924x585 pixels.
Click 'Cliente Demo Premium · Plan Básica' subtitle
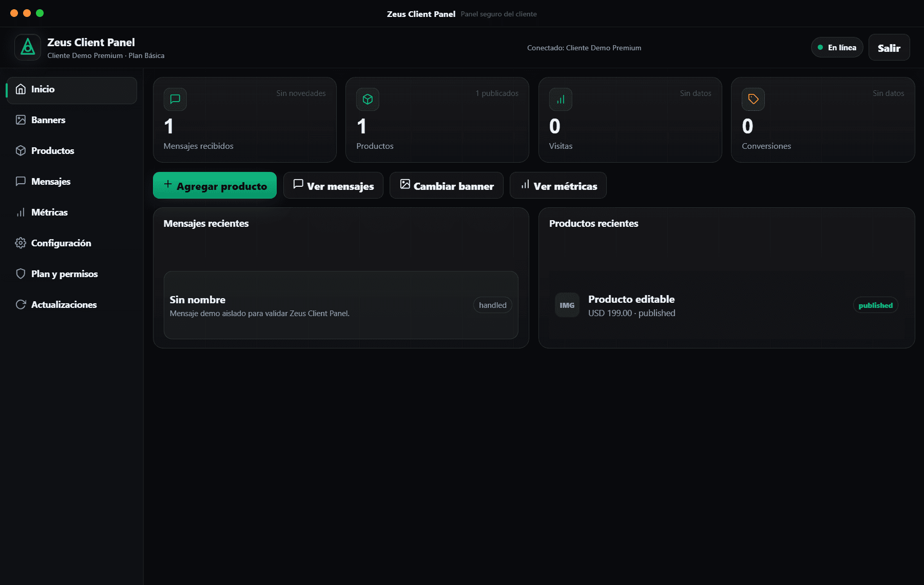point(106,56)
